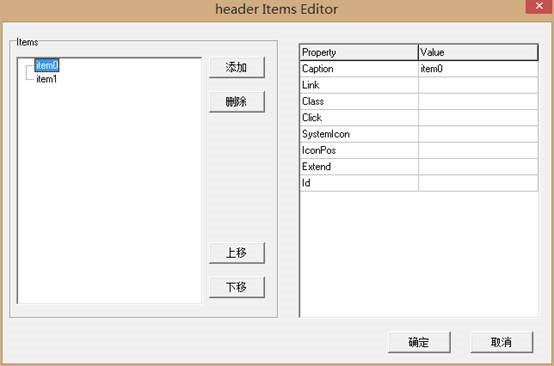Screen dimensions: 554x366
Task: Select item1 in the Items tree
Action: click(47, 79)
